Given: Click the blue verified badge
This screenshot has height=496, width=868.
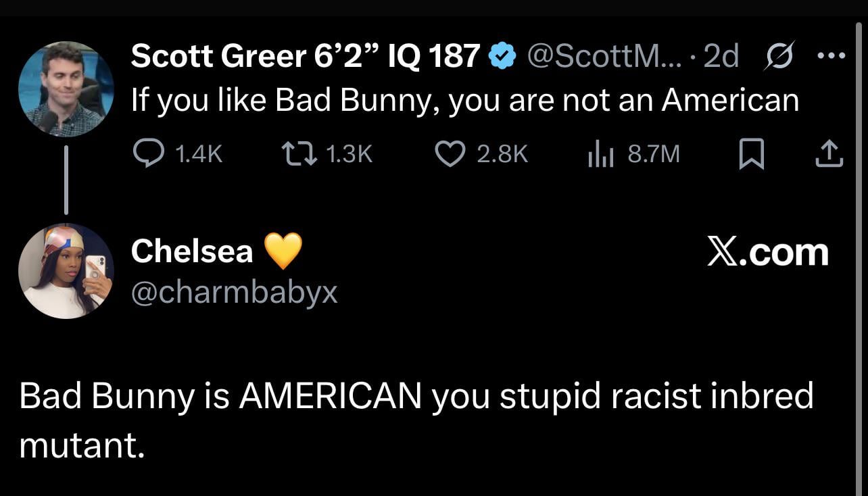Looking at the screenshot, I should 501,57.
